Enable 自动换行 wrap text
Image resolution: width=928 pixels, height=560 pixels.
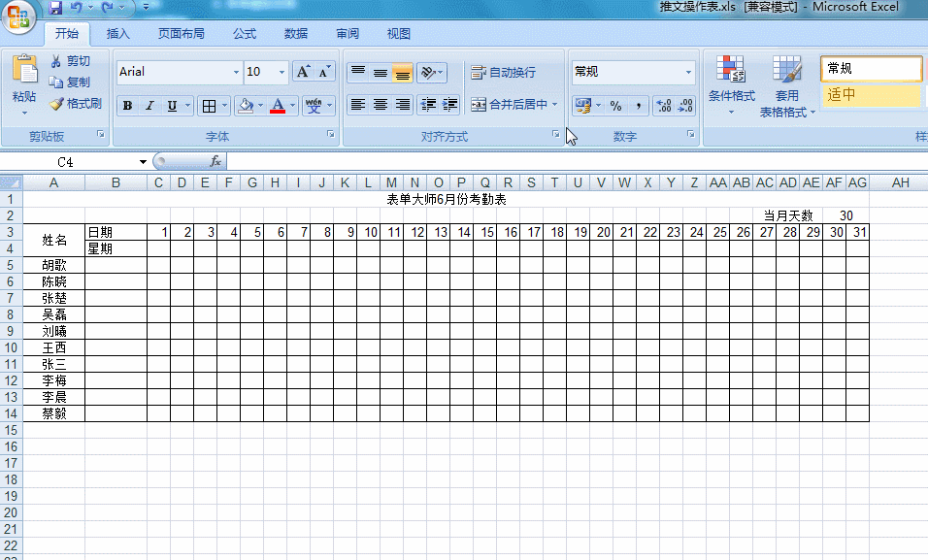[x=504, y=72]
